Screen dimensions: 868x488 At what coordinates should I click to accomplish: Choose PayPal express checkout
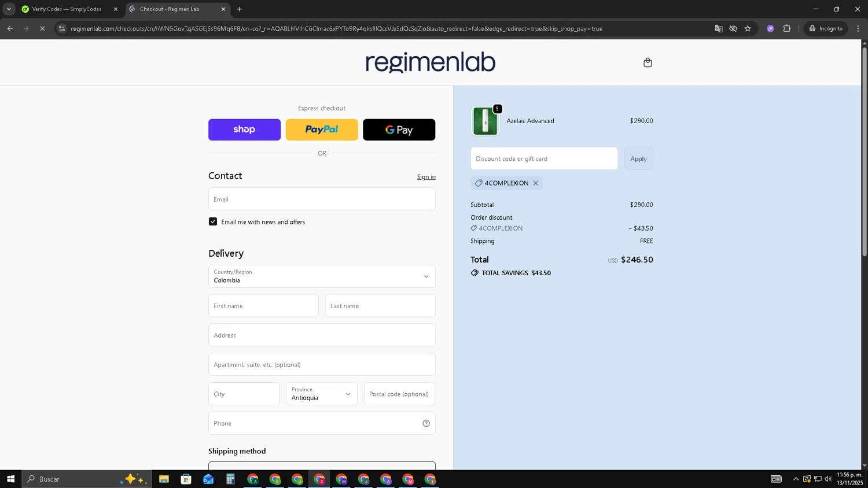tap(322, 130)
